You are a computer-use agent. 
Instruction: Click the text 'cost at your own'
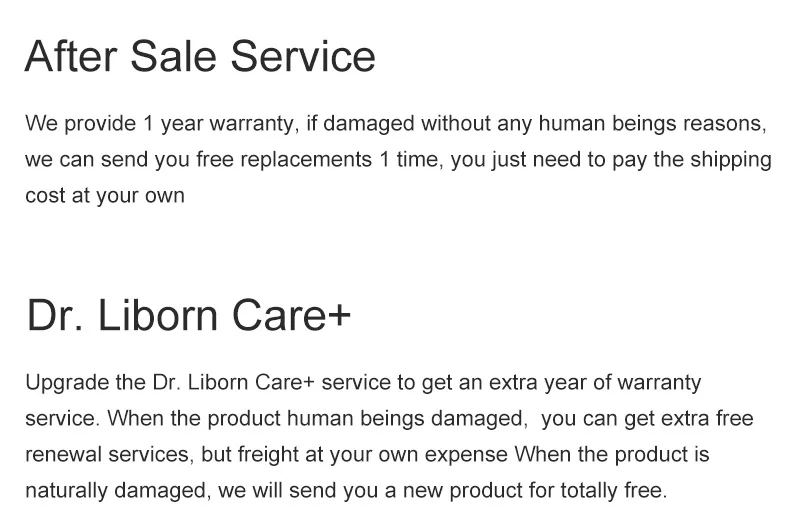tap(104, 196)
